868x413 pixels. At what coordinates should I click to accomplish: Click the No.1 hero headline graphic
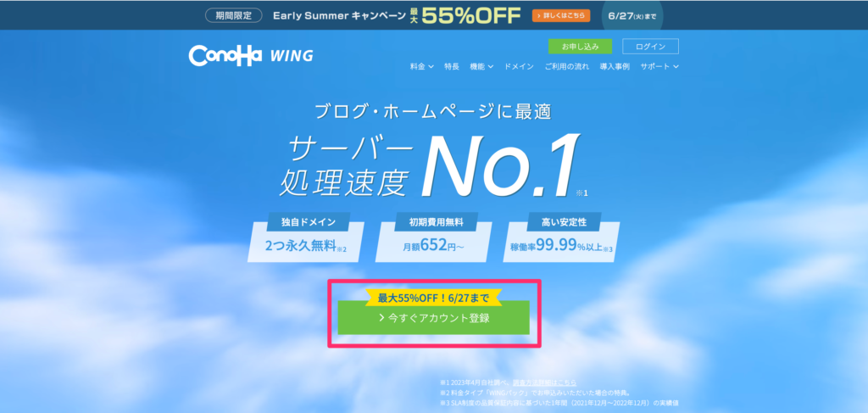pos(500,165)
